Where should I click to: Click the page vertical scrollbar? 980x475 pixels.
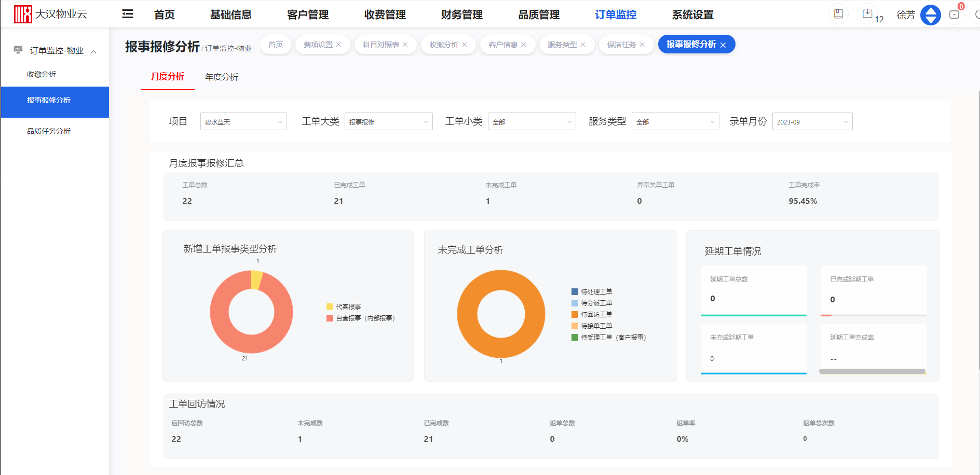[978, 230]
